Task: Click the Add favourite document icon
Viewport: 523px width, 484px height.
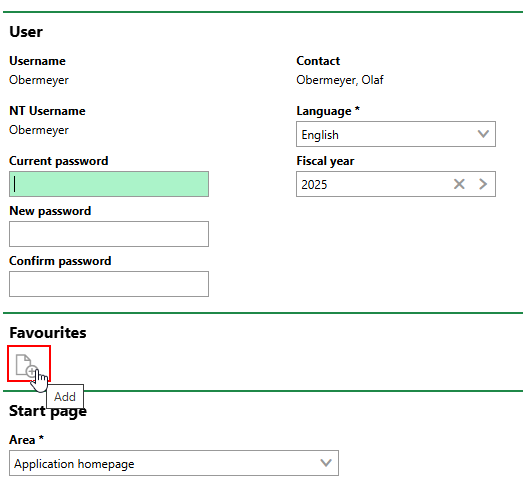Action: 27,365
